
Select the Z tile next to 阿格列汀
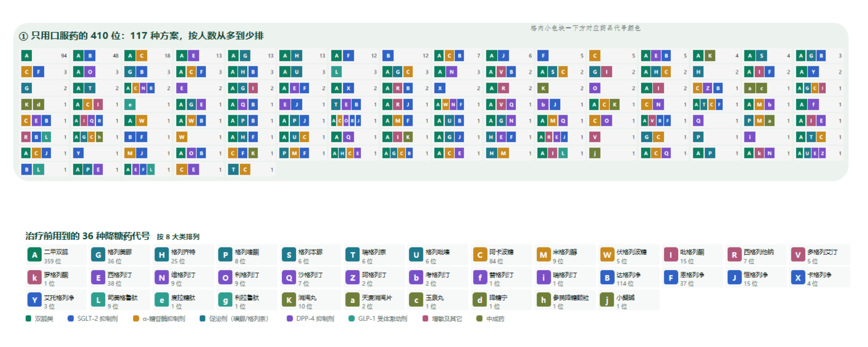[352, 278]
